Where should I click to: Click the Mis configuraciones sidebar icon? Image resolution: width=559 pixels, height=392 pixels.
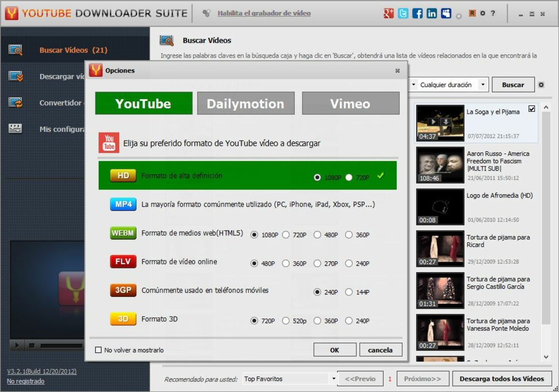point(15,129)
